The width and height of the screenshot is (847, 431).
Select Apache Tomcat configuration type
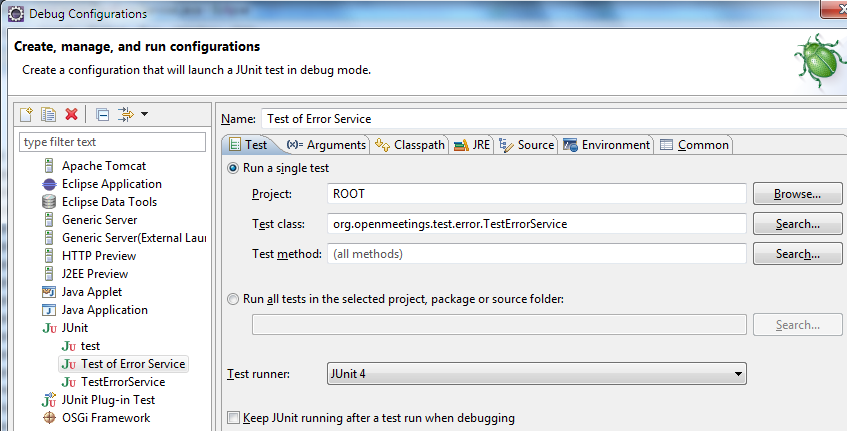[x=103, y=166]
